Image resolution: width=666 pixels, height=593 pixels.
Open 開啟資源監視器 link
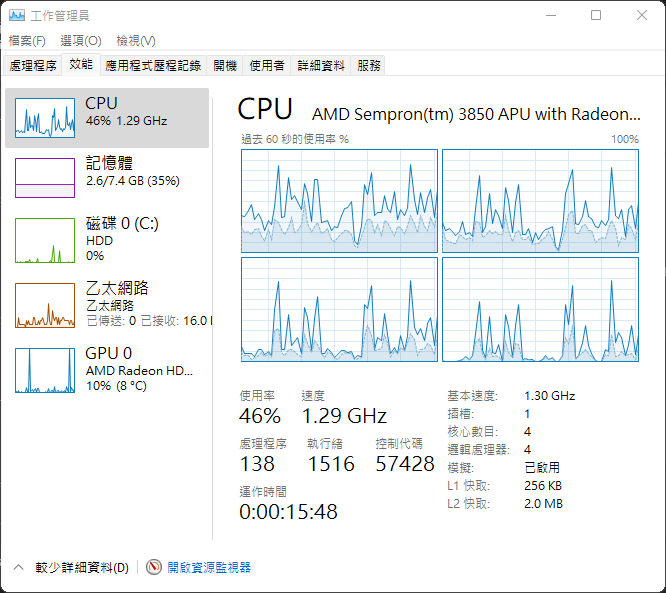point(209,567)
